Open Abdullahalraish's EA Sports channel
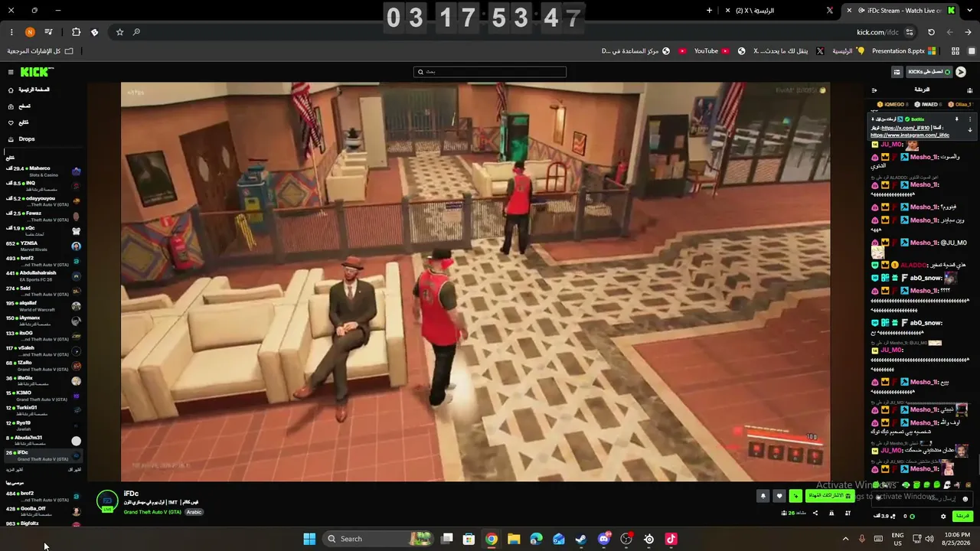Image resolution: width=980 pixels, height=551 pixels. pyautogui.click(x=43, y=275)
